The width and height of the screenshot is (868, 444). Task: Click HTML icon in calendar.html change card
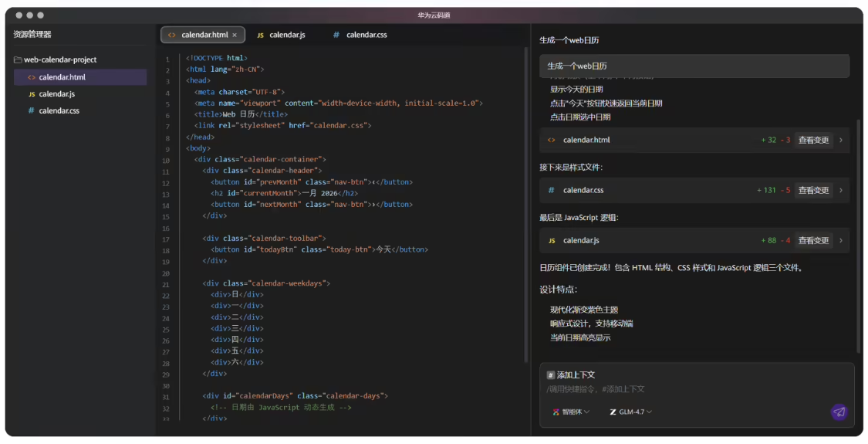(551, 141)
